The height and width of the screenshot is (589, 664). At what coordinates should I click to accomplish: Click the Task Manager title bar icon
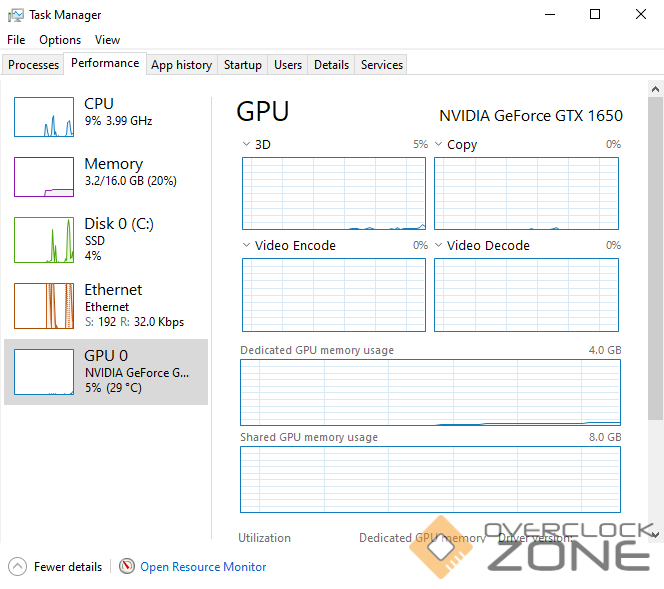[x=16, y=15]
